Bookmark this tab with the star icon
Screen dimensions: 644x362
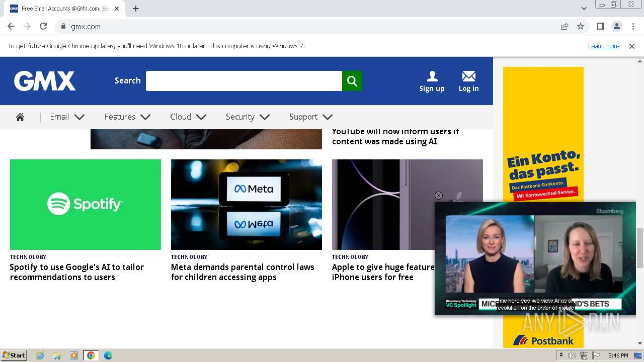pyautogui.click(x=581, y=26)
